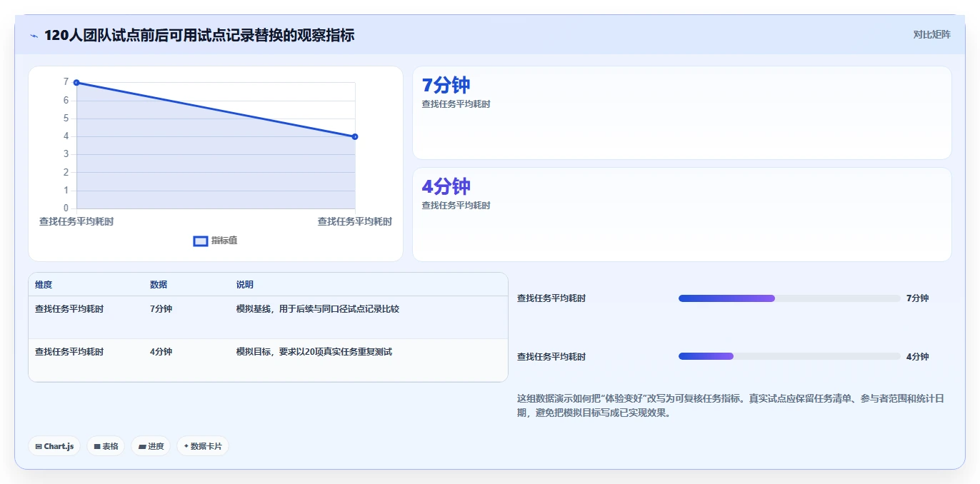Select the 进度 chip

(151, 446)
